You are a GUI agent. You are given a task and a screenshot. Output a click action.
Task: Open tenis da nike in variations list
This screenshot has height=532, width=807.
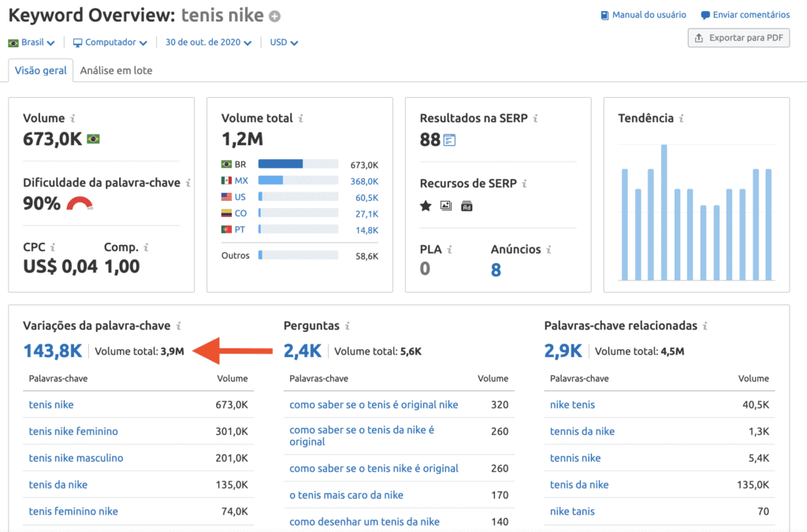pos(58,485)
